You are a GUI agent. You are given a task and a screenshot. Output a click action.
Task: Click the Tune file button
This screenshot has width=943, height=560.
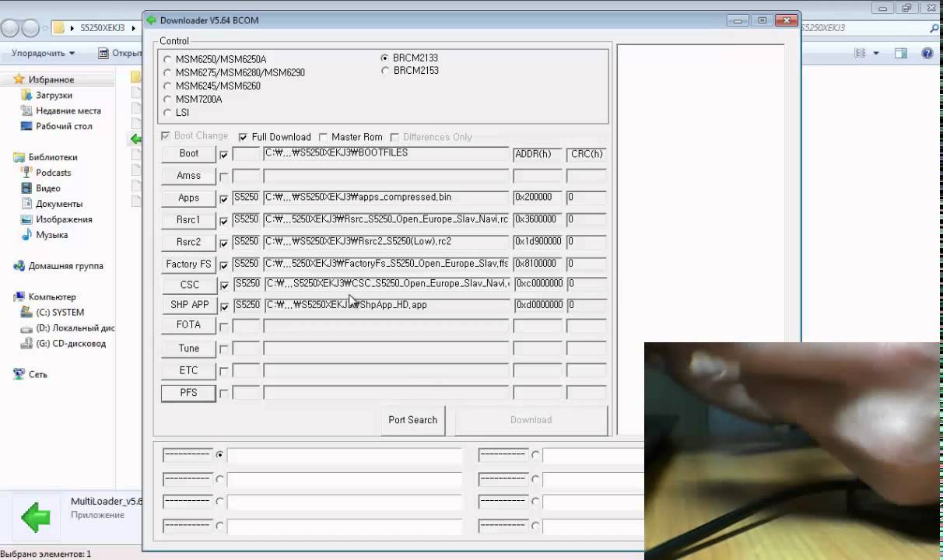tap(188, 348)
